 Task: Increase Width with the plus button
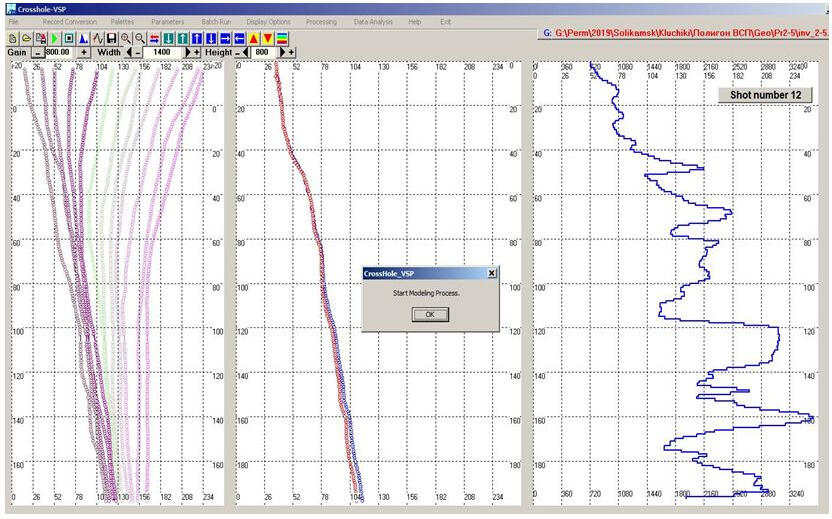point(196,51)
